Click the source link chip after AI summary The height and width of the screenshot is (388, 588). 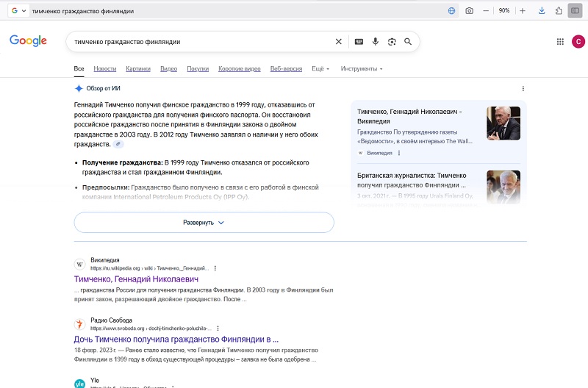pyautogui.click(x=118, y=144)
